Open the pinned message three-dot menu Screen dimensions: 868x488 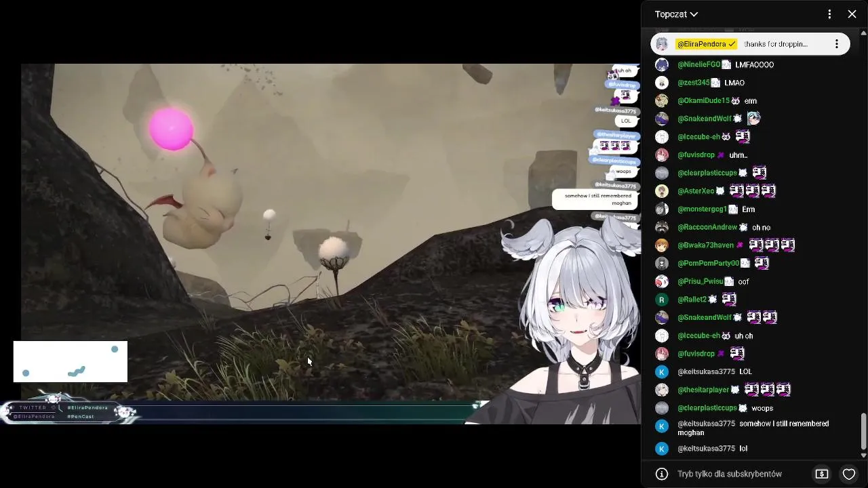[837, 44]
